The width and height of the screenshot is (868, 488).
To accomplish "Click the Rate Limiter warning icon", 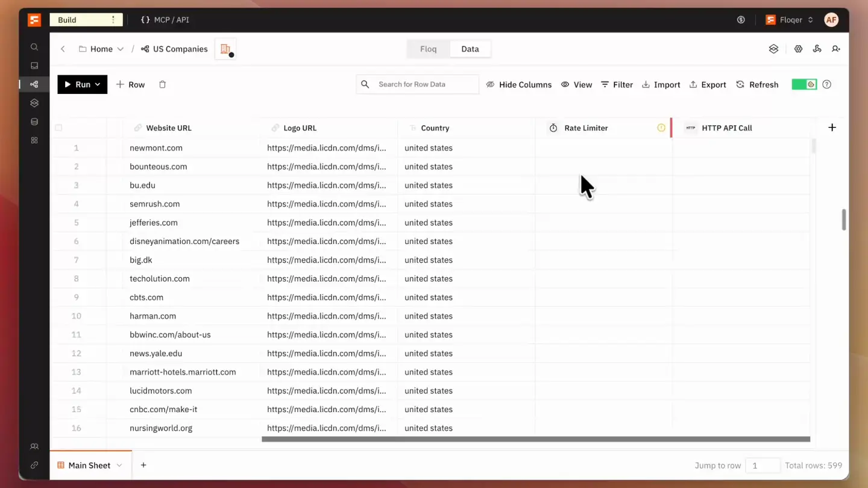I will point(661,128).
